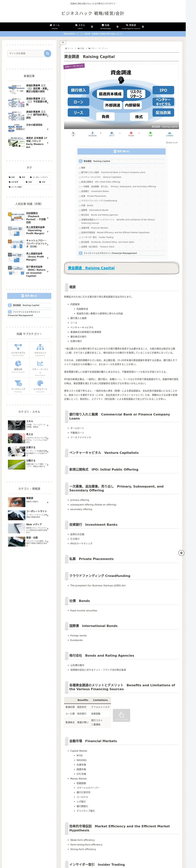Expand the スキル menu dropdown arrow
The image size is (196, 868).
pyautogui.click(x=92, y=27)
